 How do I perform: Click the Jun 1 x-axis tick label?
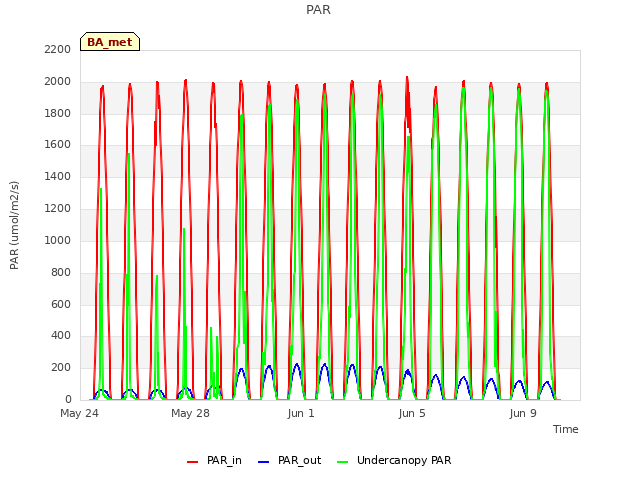click(x=301, y=413)
